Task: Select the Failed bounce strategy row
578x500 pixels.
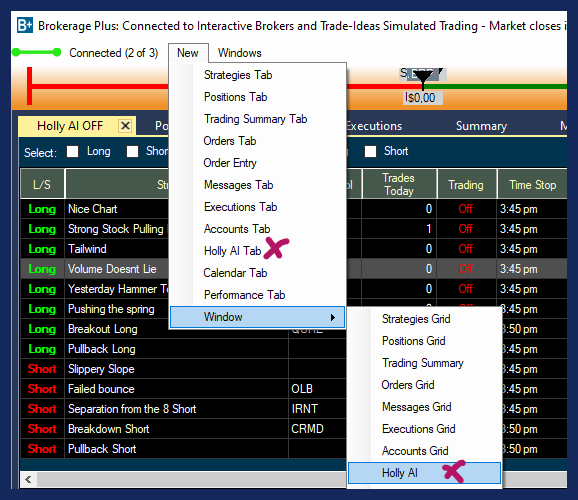Action: 101,389
